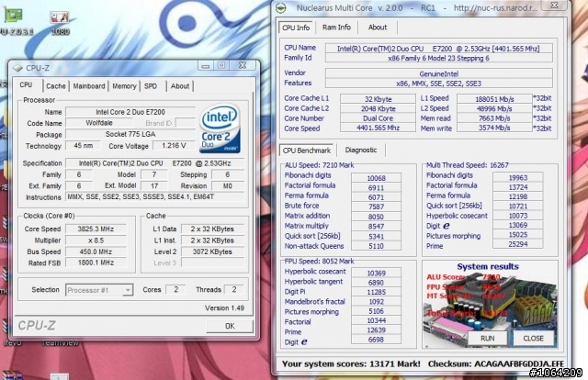Click the Multi Thread Prime 25294 score

point(518,244)
